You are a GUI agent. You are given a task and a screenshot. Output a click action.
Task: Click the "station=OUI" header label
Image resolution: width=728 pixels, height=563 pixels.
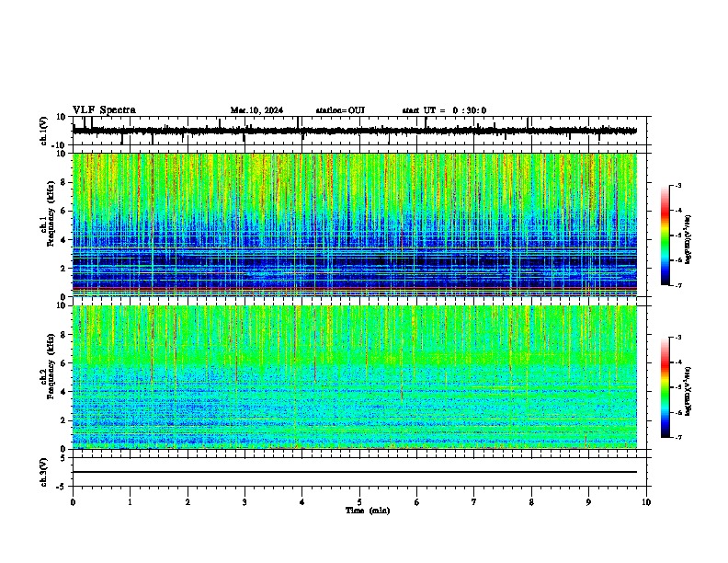coord(340,110)
